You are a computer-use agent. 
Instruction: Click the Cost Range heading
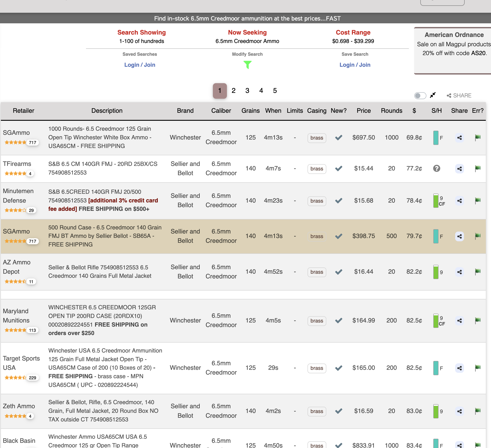(353, 32)
